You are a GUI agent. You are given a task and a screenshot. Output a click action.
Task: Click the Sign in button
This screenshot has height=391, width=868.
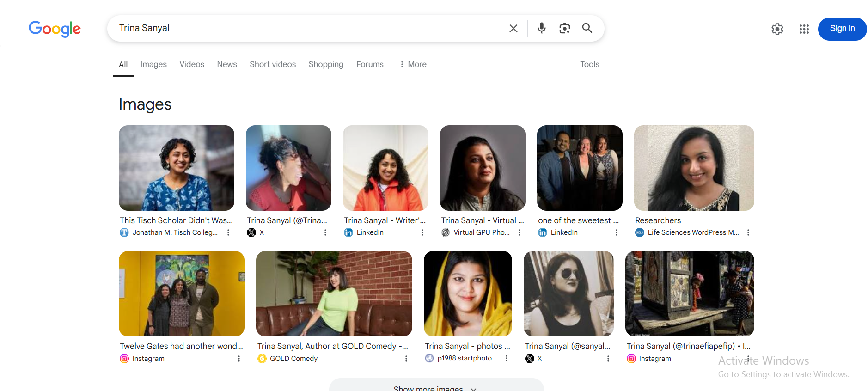842,29
